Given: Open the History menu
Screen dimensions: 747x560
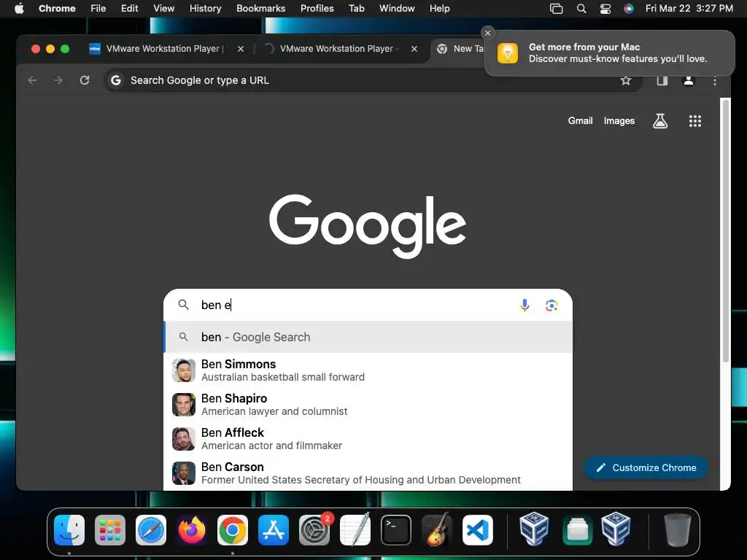Looking at the screenshot, I should coord(205,9).
